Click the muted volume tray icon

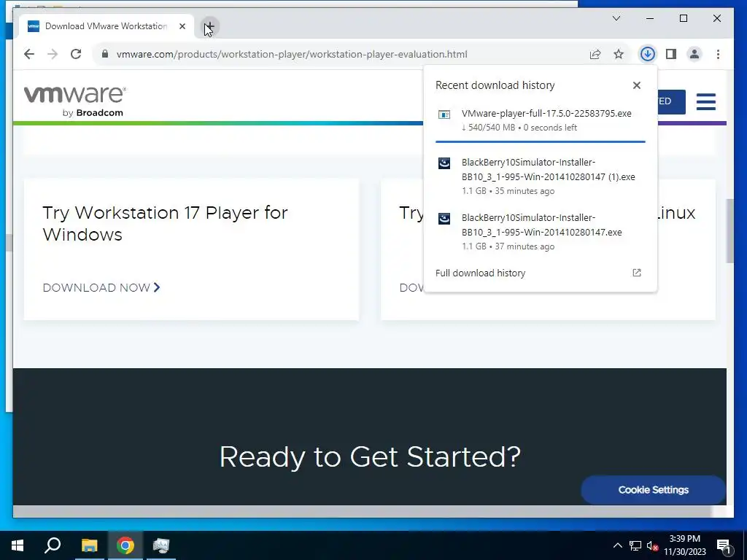(652, 546)
